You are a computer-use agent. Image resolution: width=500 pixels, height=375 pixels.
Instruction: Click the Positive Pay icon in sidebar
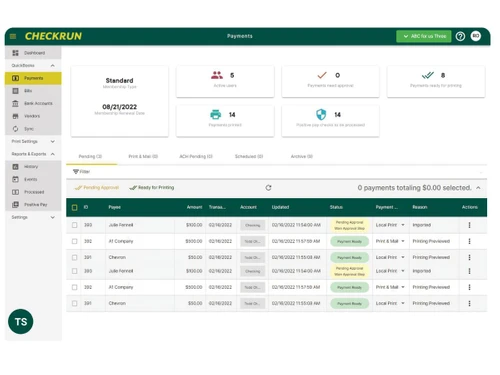pyautogui.click(x=15, y=205)
